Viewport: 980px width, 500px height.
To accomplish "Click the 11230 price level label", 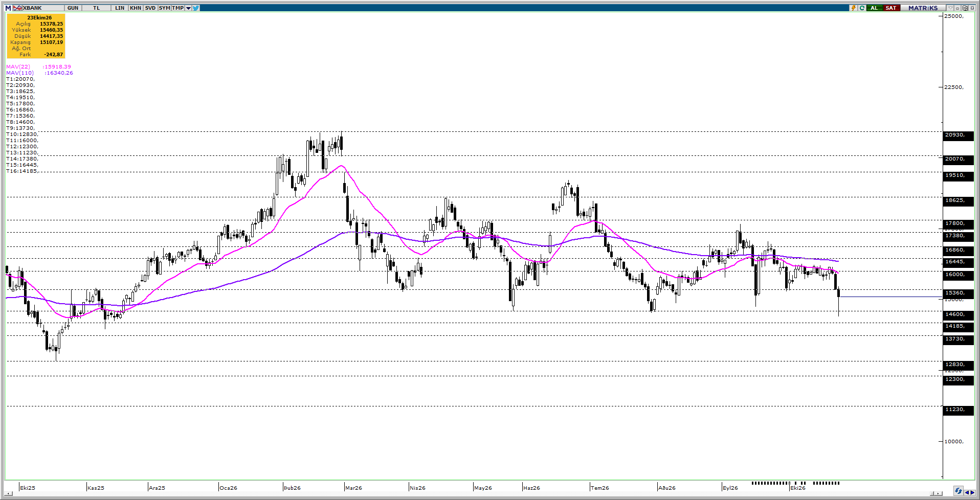I will (x=958, y=410).
